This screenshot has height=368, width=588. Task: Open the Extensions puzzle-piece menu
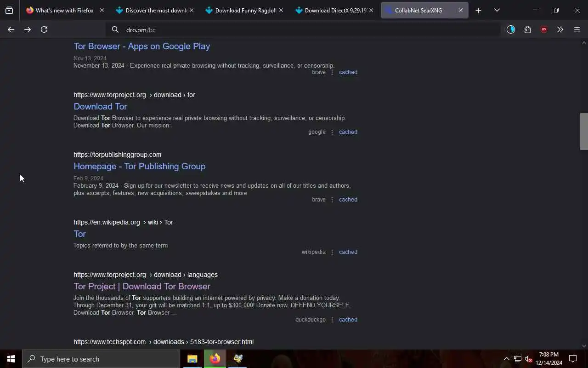(x=527, y=29)
